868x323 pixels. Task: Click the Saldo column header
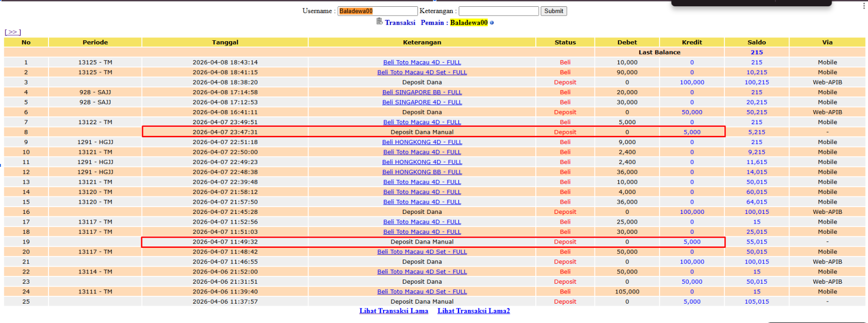(756, 42)
